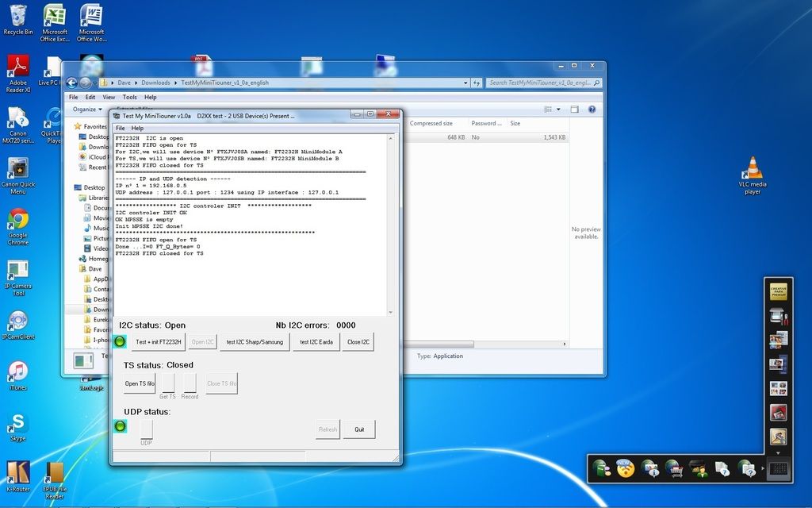Open Creative Park Premium in Canon Quick Menu
Screen dimensions: 812x508
(779, 292)
